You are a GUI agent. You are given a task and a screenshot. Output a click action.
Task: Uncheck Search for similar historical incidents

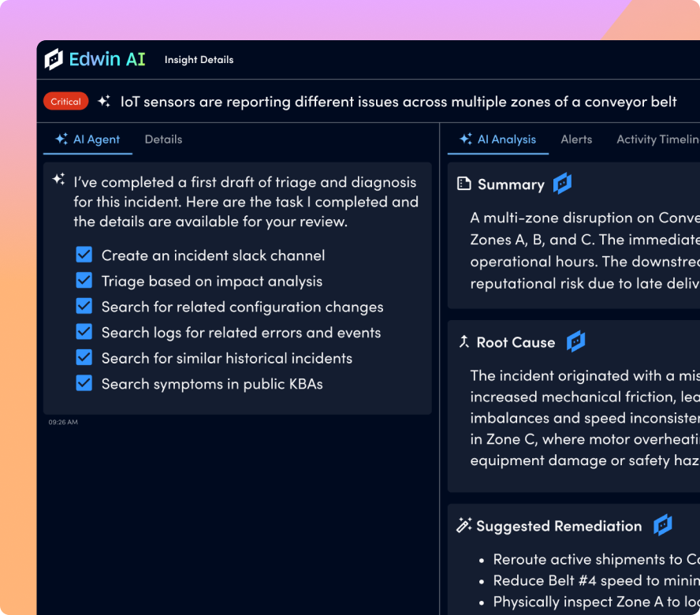coord(84,357)
